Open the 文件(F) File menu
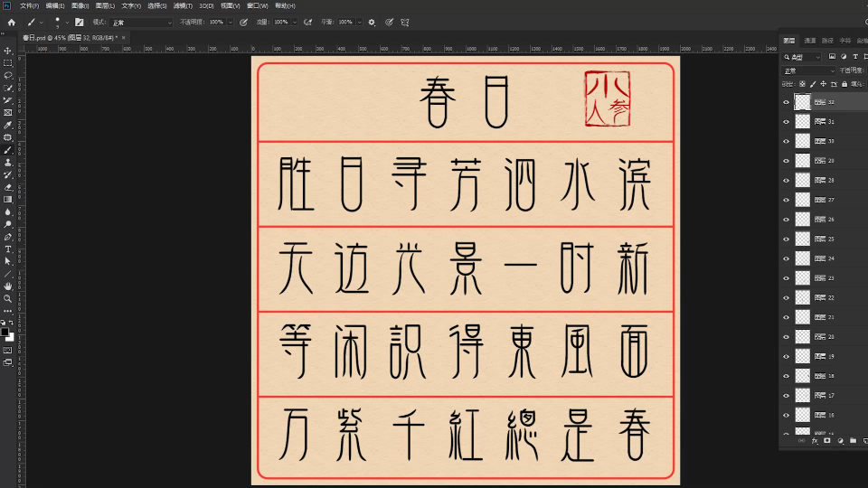868x488 pixels. [29, 5]
